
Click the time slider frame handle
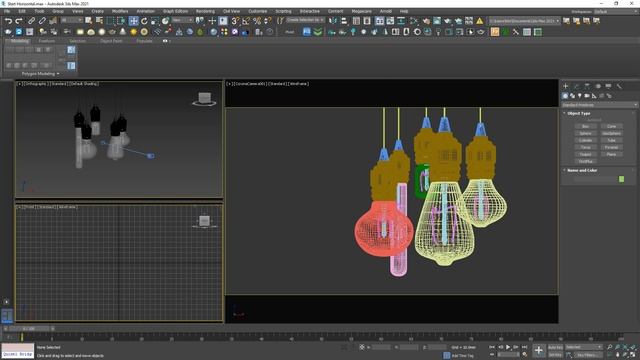point(29,328)
